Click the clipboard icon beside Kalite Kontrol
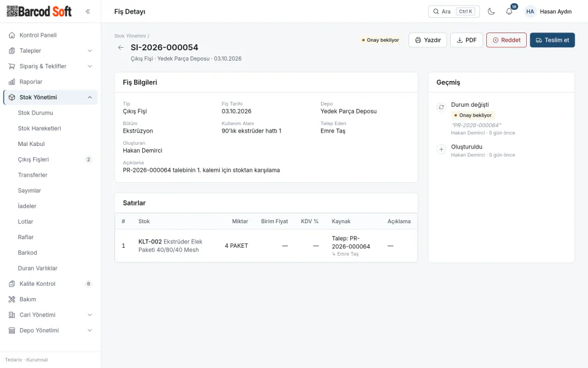 point(12,284)
